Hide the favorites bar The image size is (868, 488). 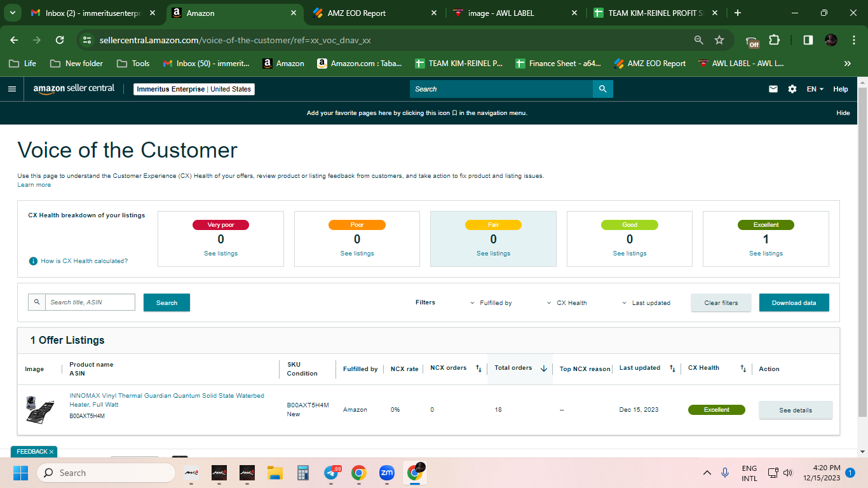tap(843, 113)
